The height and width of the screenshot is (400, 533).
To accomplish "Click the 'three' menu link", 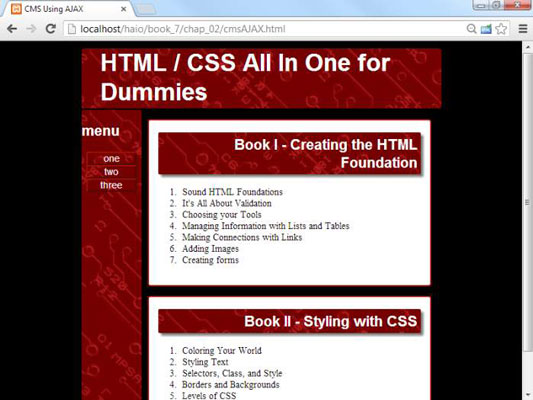I will 111,185.
